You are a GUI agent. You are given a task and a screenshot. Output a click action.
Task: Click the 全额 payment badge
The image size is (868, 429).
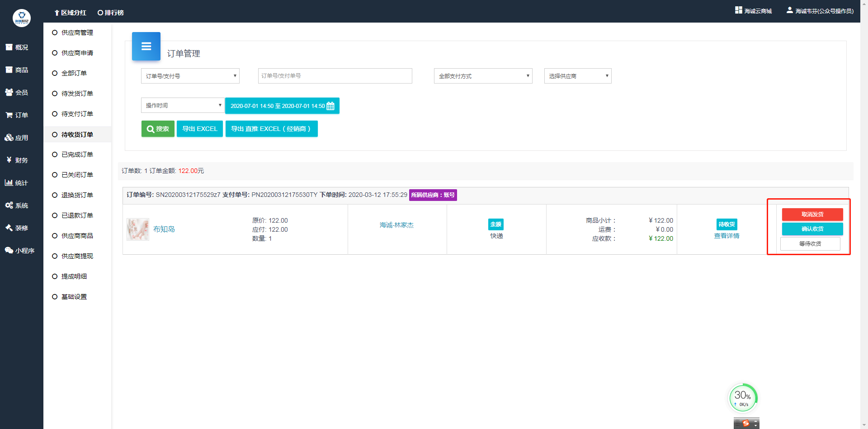[496, 224]
